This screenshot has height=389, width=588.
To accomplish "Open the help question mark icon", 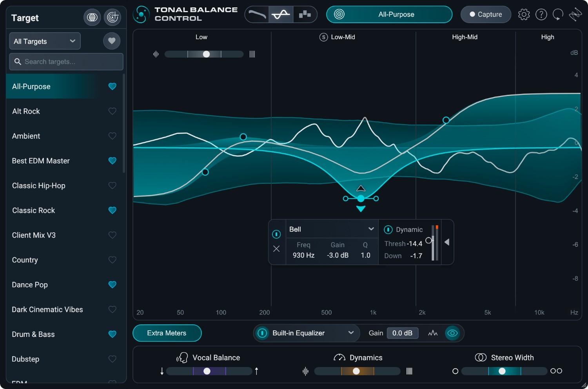I will (541, 14).
